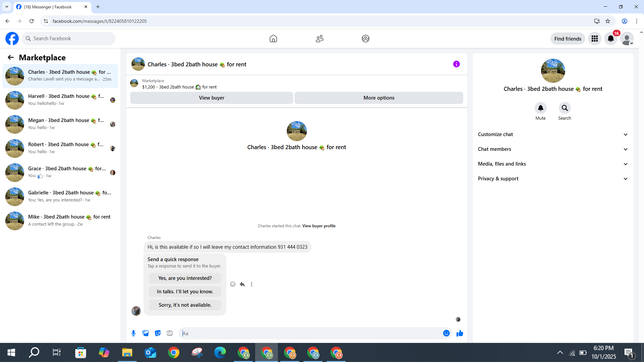Close the Messenger browser tab

[86, 7]
